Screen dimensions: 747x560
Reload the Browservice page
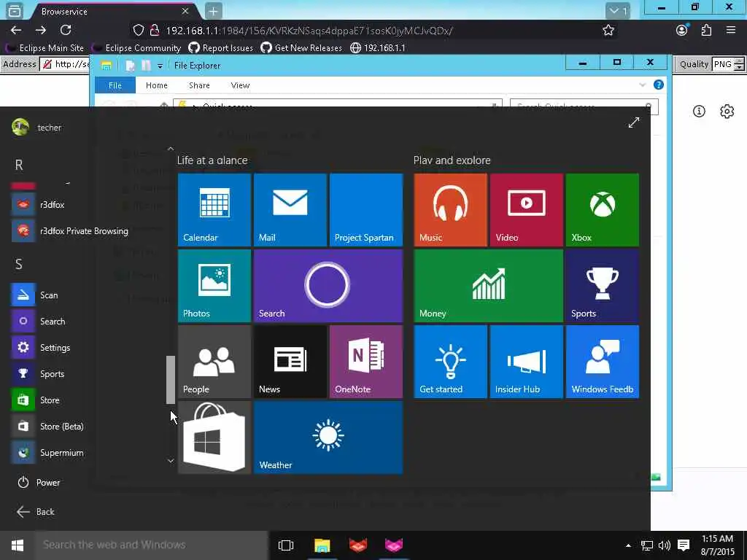coord(66,30)
